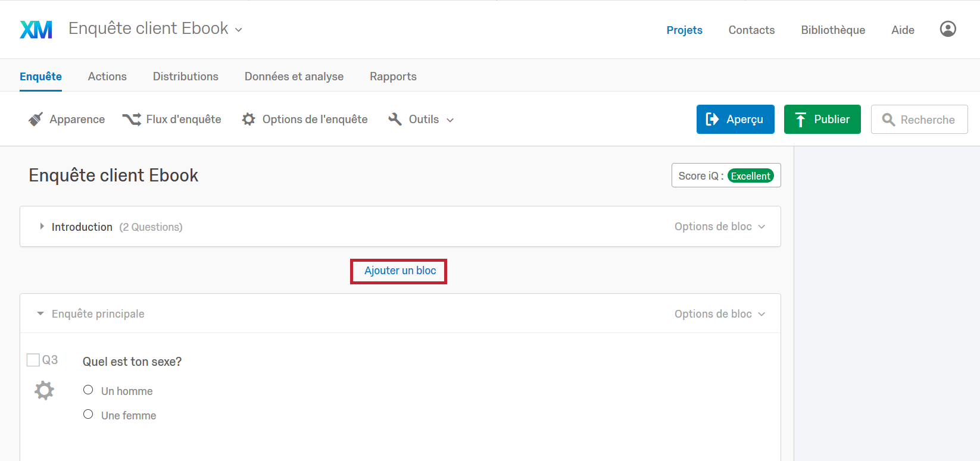Click the Enquête principale block name
Screen dimensions: 980x461
[x=98, y=314]
